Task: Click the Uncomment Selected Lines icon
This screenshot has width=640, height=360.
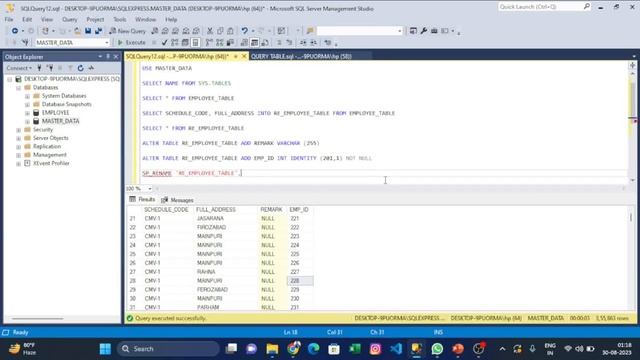Action: click(289, 42)
